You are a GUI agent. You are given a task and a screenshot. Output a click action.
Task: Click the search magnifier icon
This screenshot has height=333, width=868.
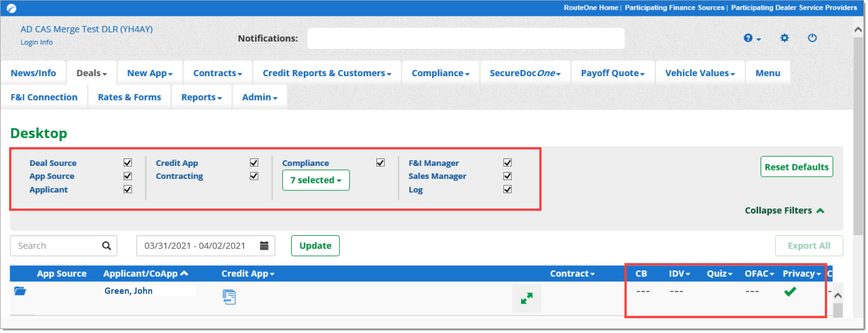106,245
